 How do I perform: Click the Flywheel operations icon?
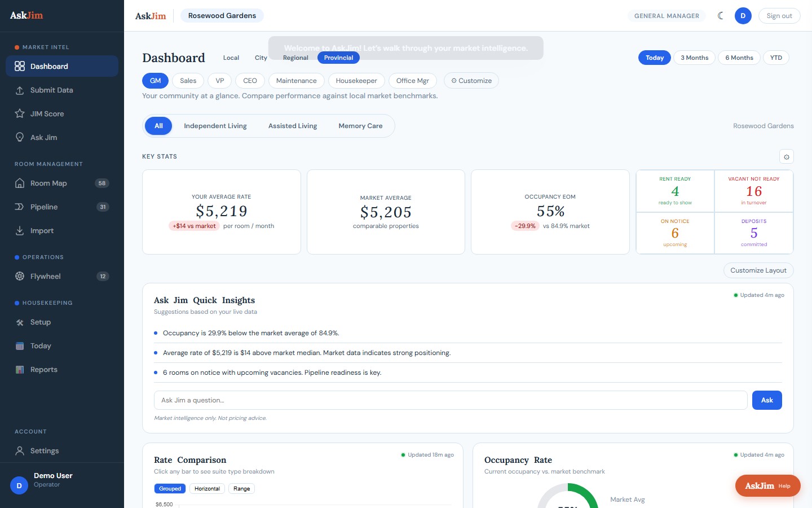pos(19,276)
